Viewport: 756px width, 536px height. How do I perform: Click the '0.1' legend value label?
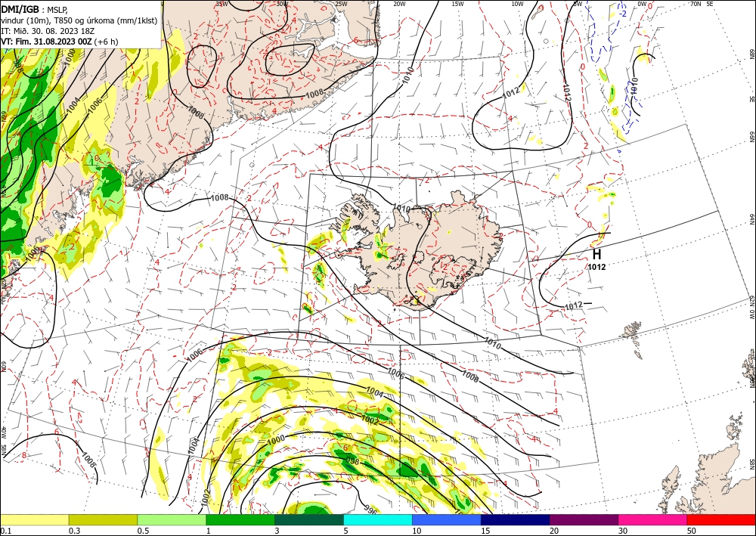(5, 531)
